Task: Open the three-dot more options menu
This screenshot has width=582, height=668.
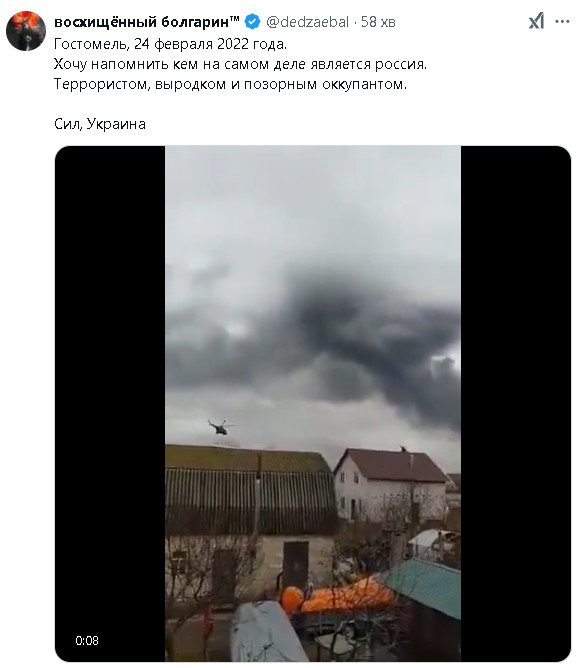Action: (562, 21)
